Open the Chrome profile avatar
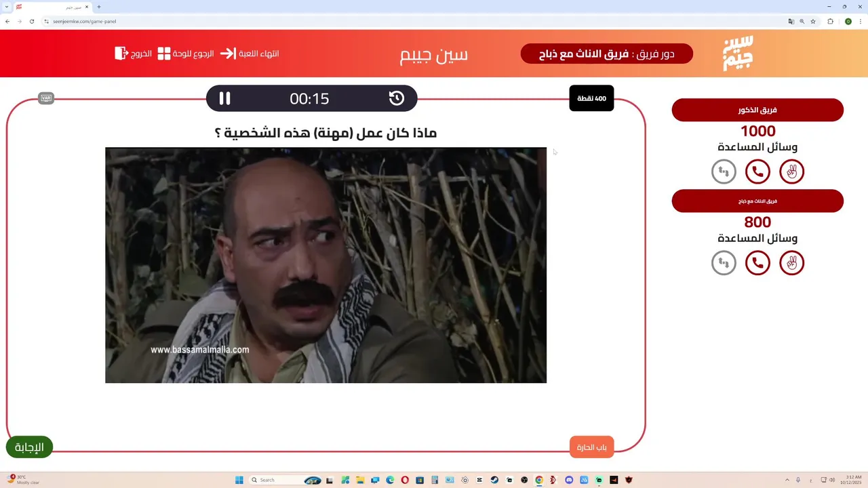868x488 pixels. (x=848, y=21)
